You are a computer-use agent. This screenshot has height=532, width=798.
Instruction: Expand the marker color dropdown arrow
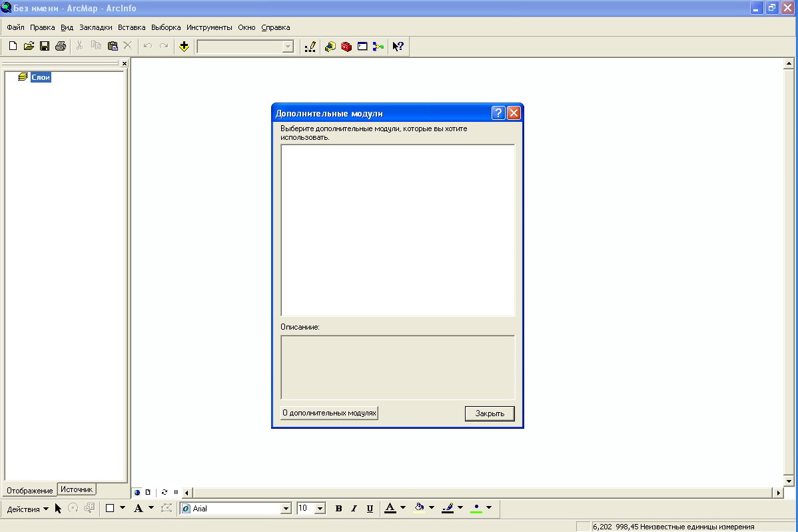(489, 507)
